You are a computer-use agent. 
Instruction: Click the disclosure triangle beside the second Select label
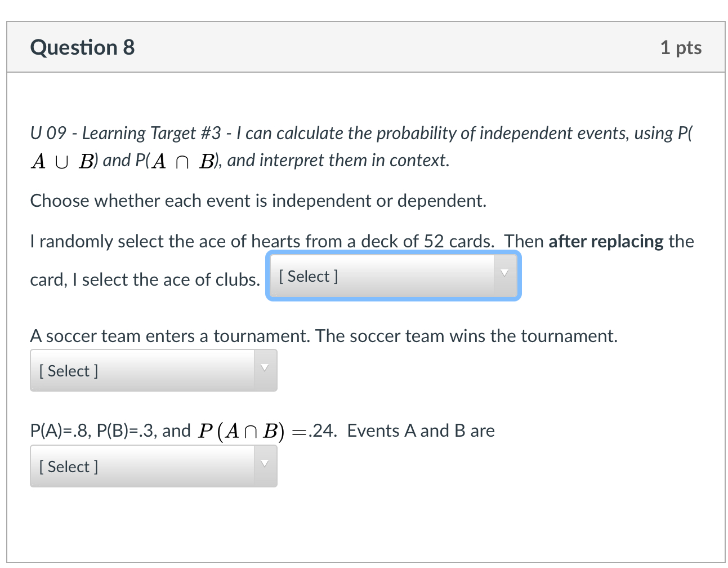(265, 367)
